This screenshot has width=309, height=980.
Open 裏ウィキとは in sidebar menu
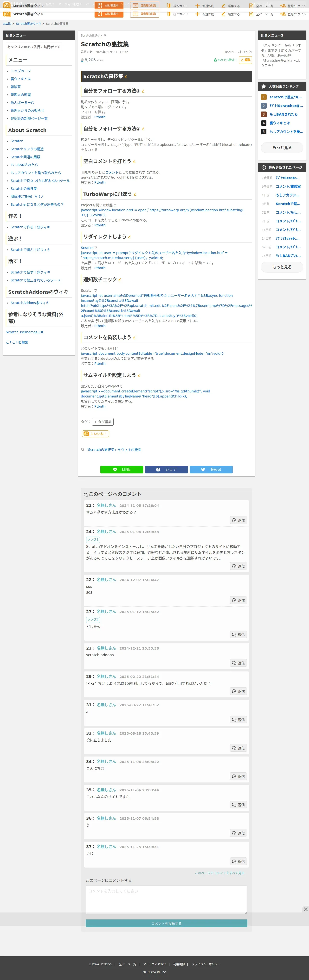[20, 79]
